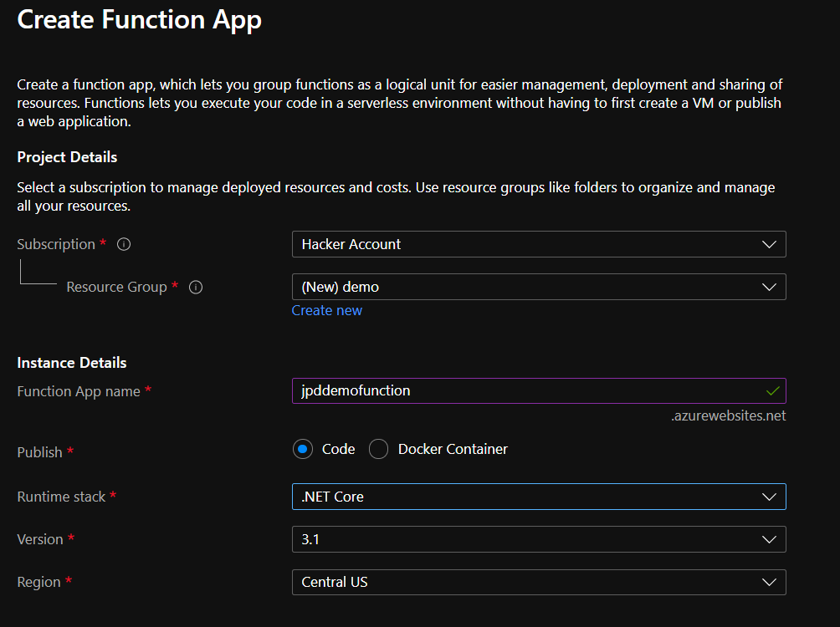Select the Docker Container publish option

pos(379,449)
